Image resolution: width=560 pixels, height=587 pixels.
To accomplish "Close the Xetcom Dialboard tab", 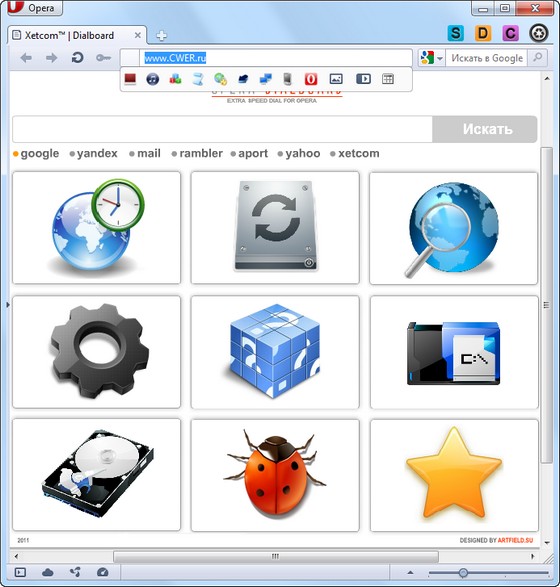I will click(x=137, y=35).
